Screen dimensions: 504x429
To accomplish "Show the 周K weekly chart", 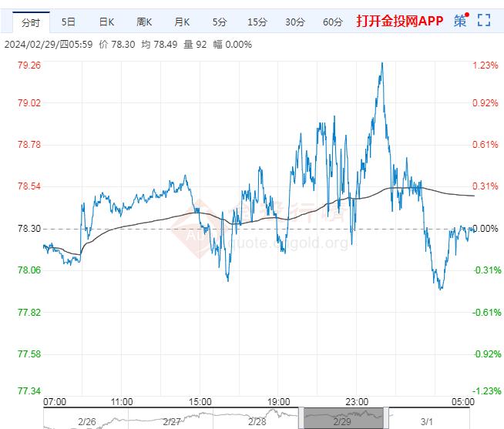I will [x=144, y=22].
